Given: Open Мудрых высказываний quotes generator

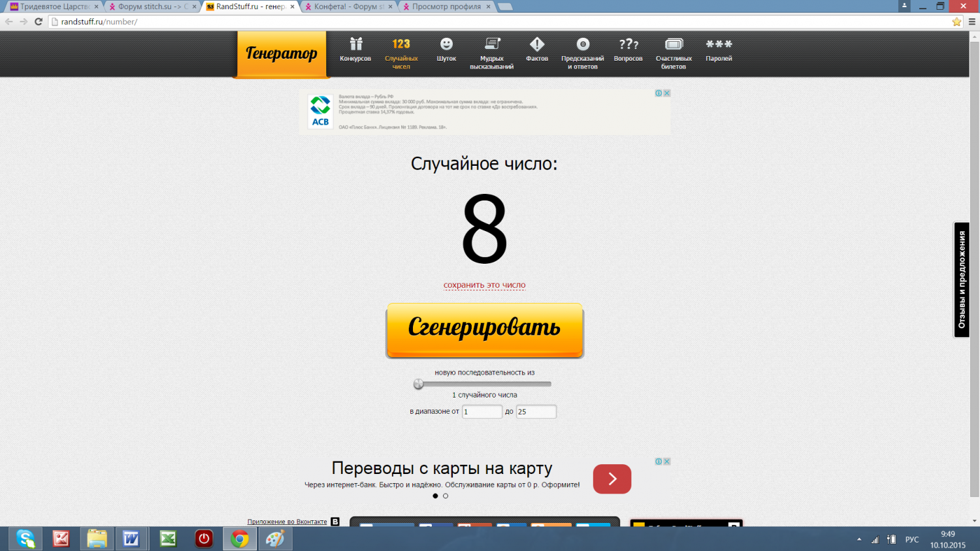Looking at the screenshot, I should (491, 52).
